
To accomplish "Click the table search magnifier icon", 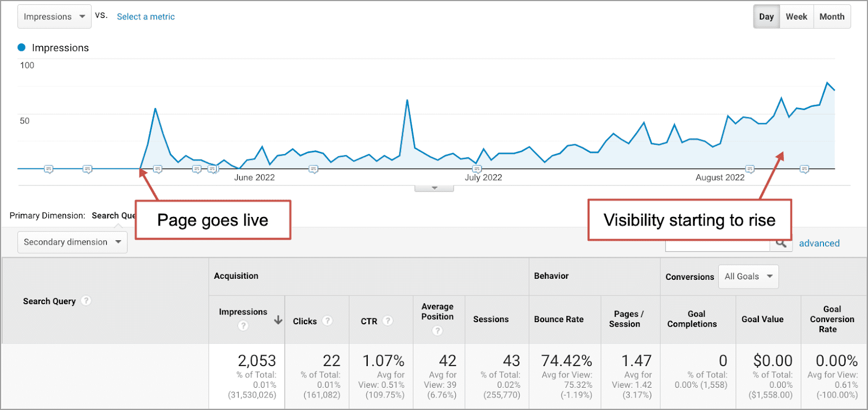I will [x=781, y=243].
